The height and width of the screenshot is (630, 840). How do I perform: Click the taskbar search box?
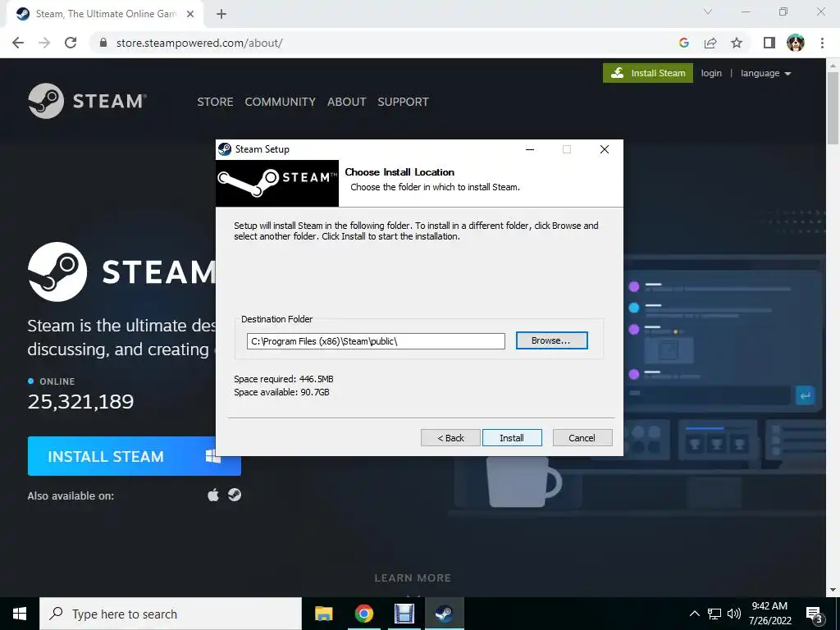click(x=171, y=614)
